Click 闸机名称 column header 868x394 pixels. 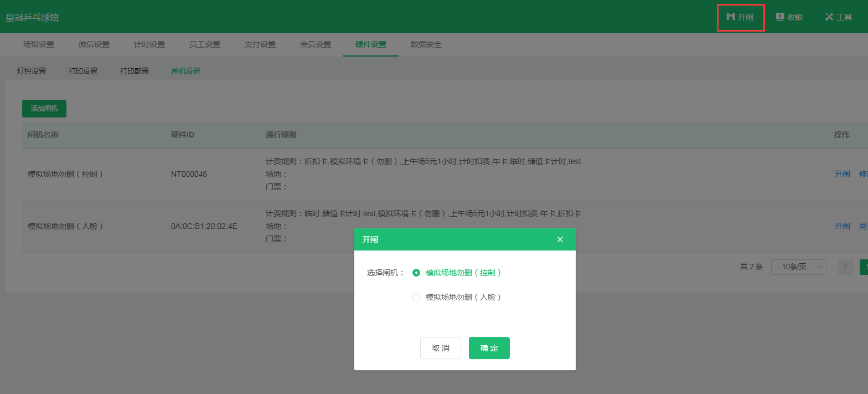(43, 135)
